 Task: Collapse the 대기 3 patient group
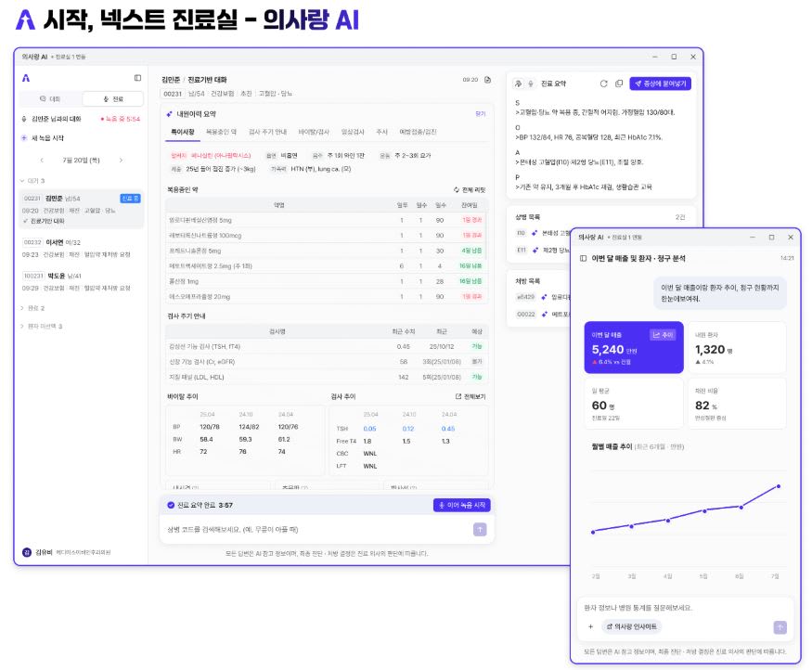coord(32,181)
